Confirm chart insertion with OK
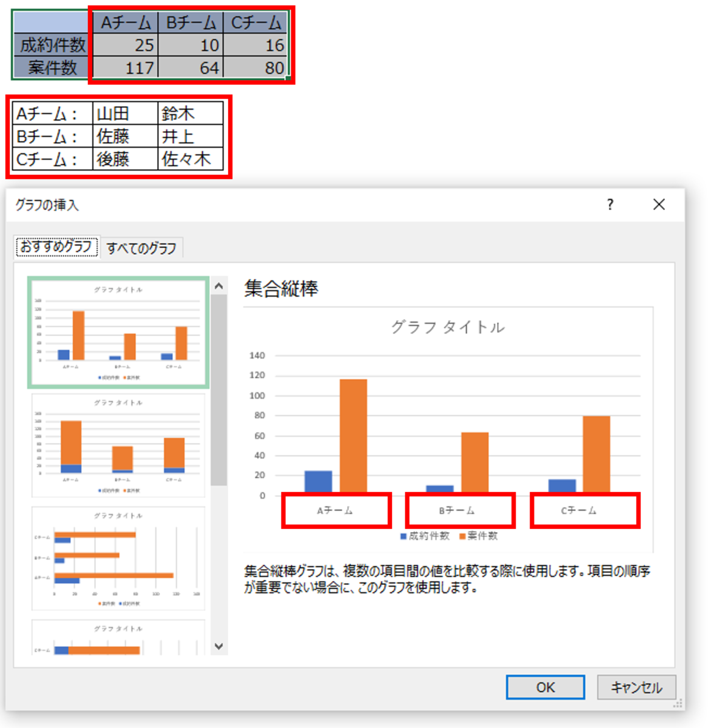Image resolution: width=708 pixels, height=728 pixels. [x=544, y=687]
